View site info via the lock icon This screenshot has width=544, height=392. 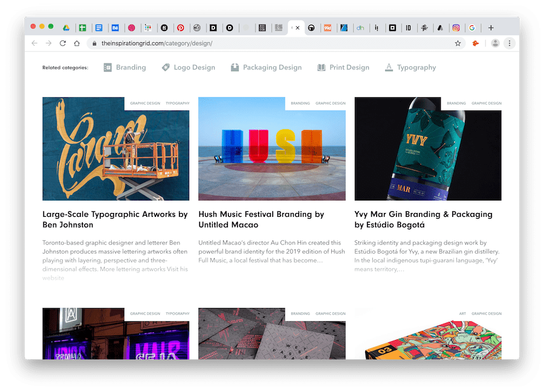(94, 43)
